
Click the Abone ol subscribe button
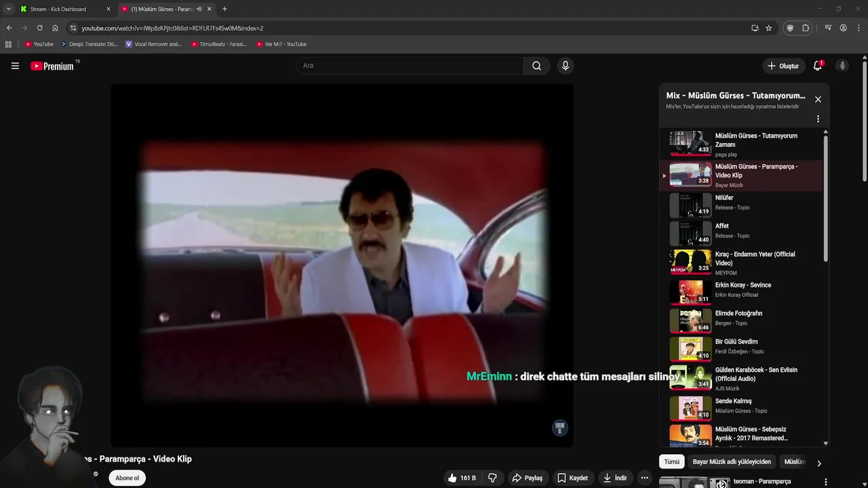pyautogui.click(x=127, y=478)
